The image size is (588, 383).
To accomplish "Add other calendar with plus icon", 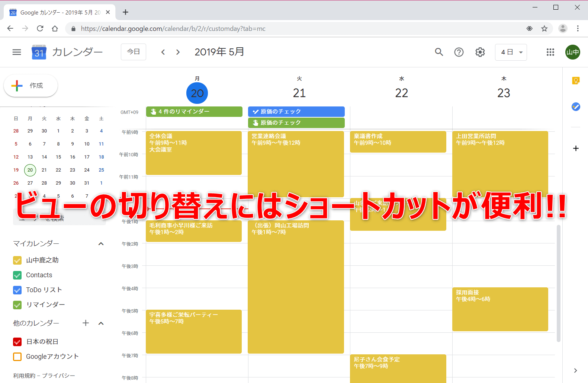I will (x=86, y=323).
